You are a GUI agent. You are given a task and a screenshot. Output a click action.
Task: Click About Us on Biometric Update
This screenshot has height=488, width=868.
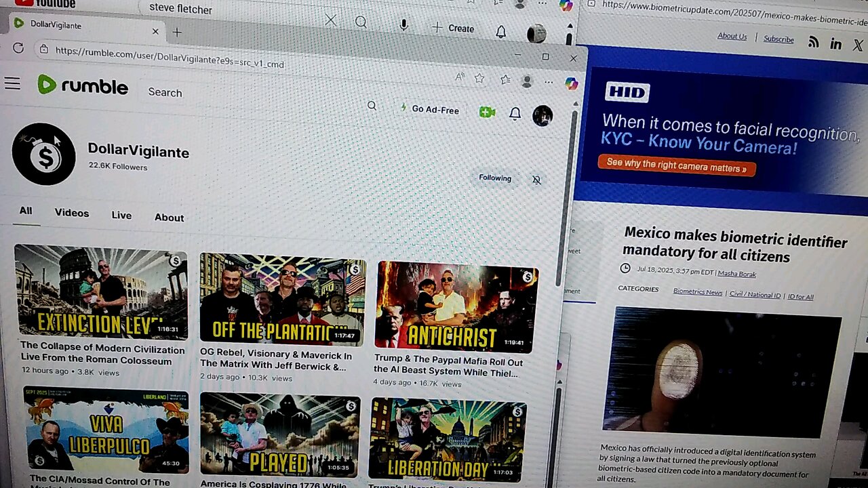(732, 37)
